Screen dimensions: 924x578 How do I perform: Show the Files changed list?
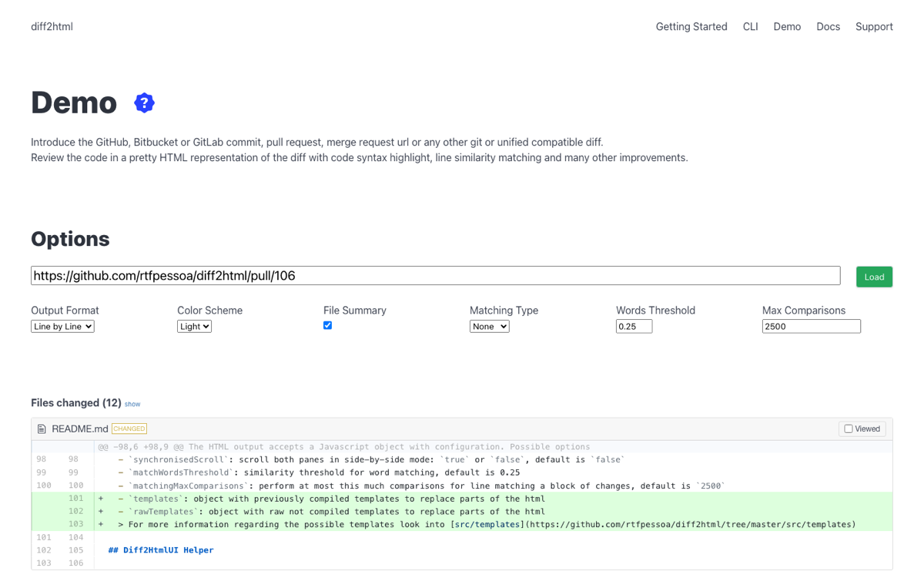(x=132, y=404)
